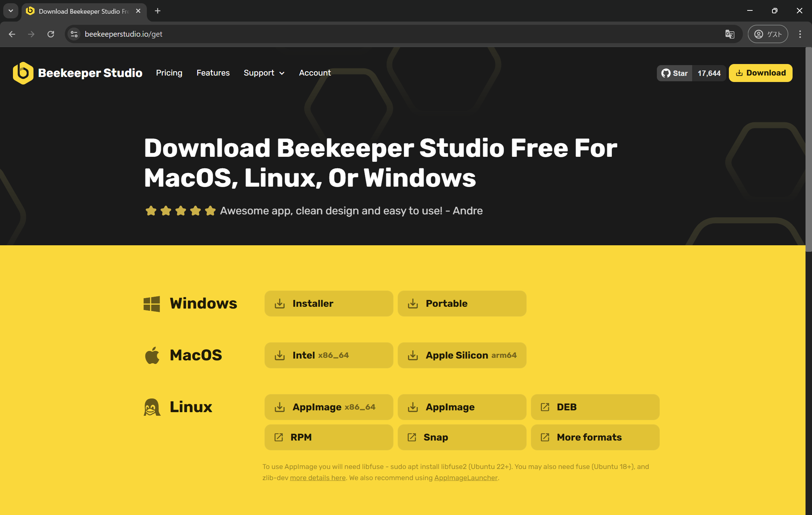
Task: Click the Andre review quote text
Action: (351, 211)
